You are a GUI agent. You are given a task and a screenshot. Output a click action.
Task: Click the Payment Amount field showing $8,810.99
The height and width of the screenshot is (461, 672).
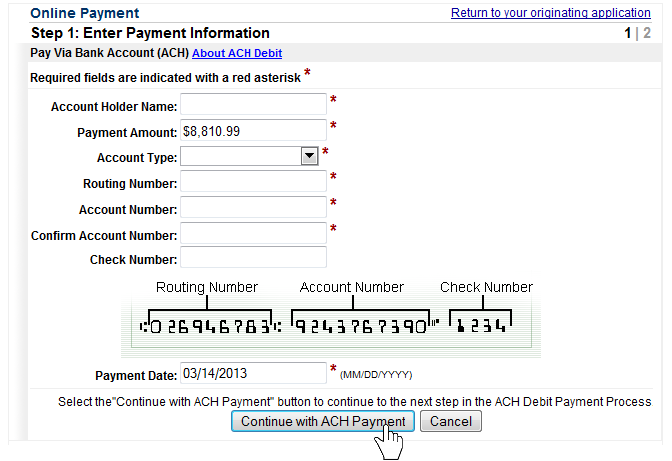click(253, 131)
